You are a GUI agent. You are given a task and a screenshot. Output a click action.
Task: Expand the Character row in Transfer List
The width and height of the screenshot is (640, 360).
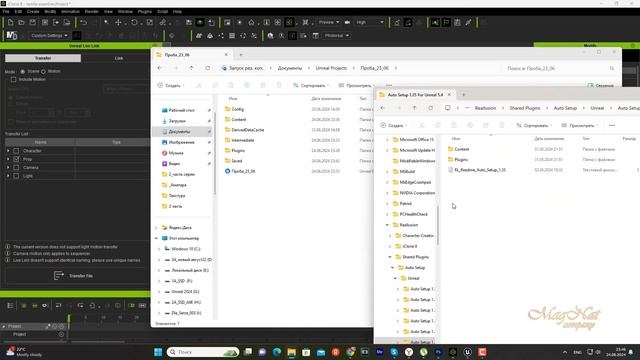point(8,151)
